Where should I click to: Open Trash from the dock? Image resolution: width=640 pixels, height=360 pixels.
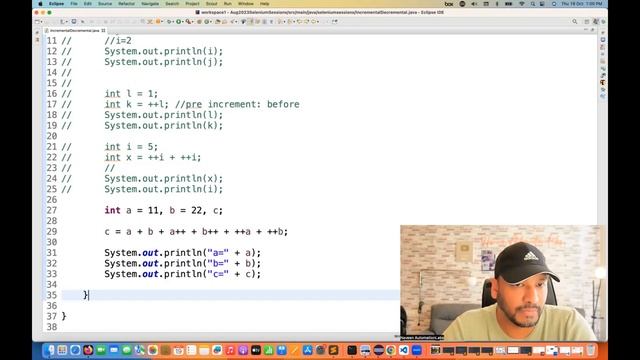[591, 350]
